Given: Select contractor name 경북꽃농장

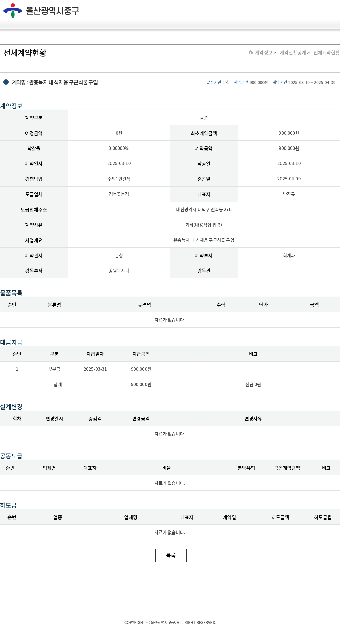Looking at the screenshot, I should click(x=119, y=194).
